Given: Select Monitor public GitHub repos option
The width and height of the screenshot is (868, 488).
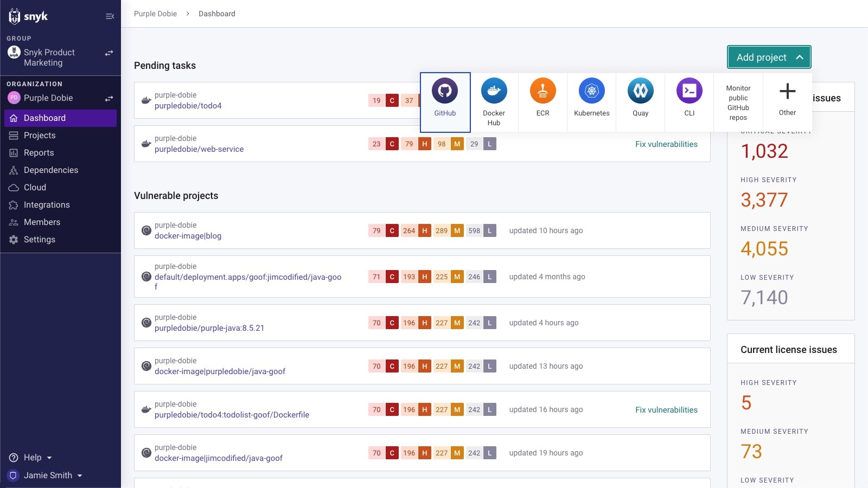Looking at the screenshot, I should (x=738, y=102).
